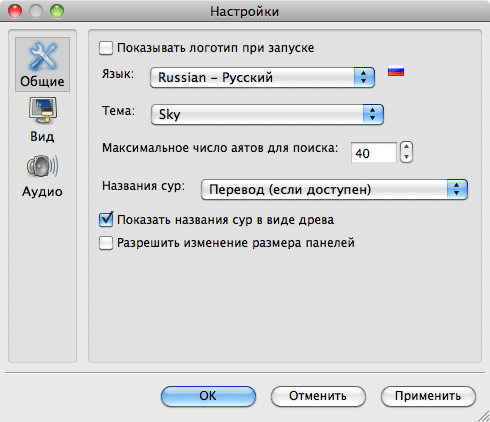
Task: Click the window resize grip corner
Action: (x=484, y=416)
